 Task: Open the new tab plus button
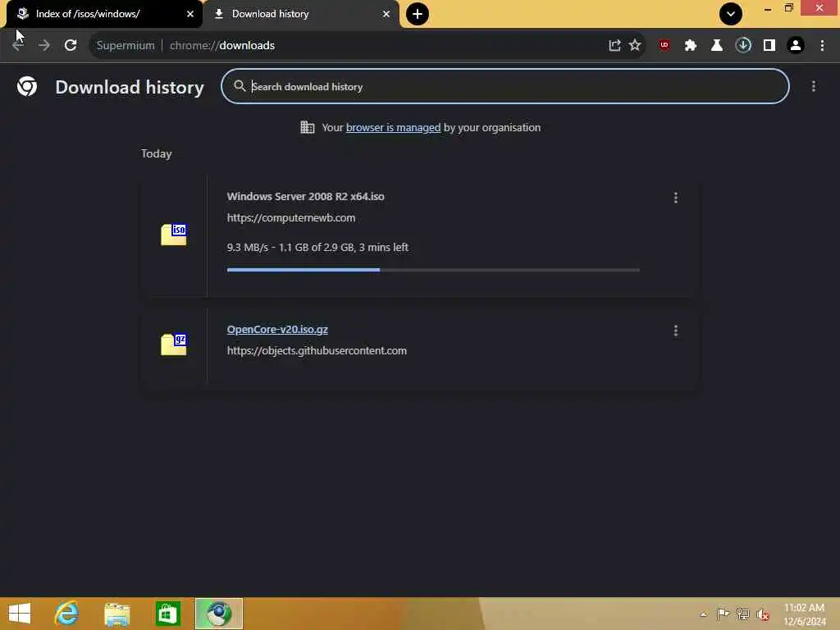pos(418,14)
